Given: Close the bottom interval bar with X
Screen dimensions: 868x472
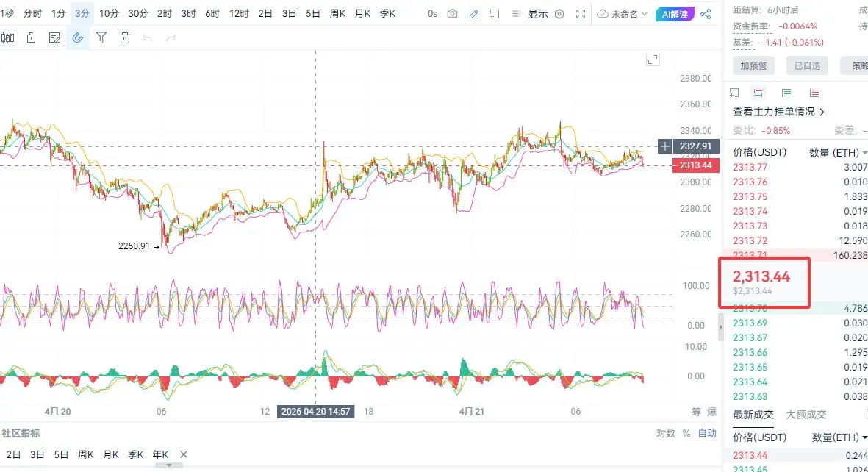Looking at the screenshot, I should pyautogui.click(x=184, y=454).
